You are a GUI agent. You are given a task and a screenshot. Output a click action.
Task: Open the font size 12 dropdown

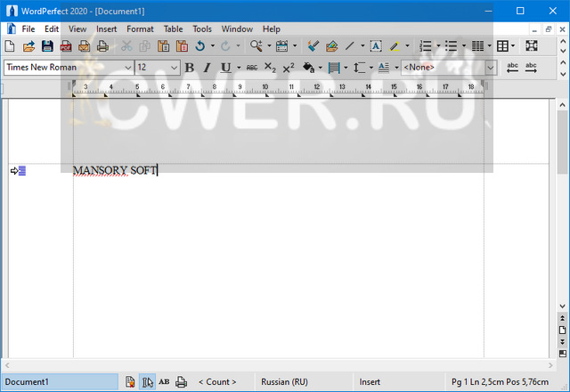[175, 68]
